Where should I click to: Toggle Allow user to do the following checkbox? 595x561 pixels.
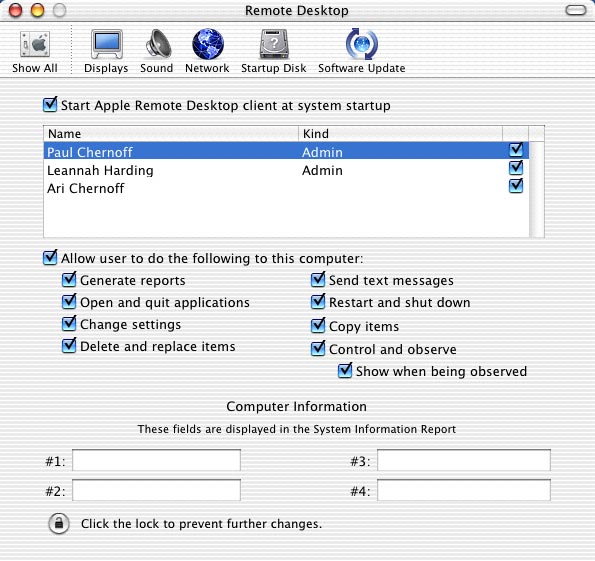50,257
